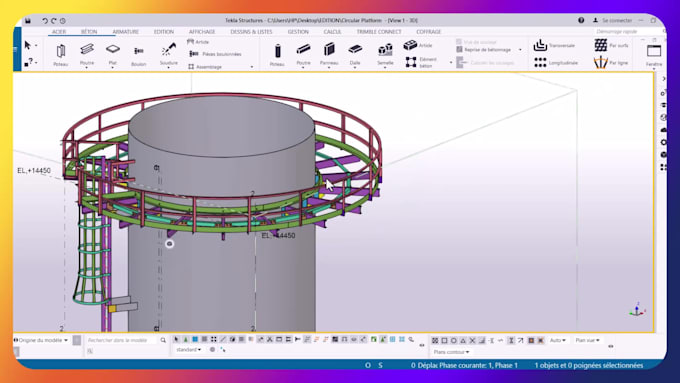Click the undo arrow in title bar
The height and width of the screenshot is (383, 680).
(x=45, y=20)
